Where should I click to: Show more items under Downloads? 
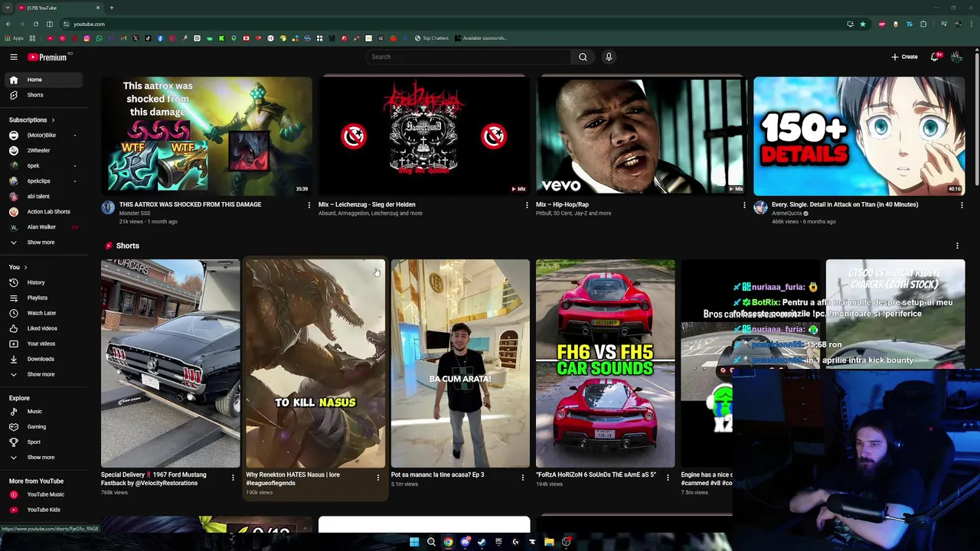[44, 374]
